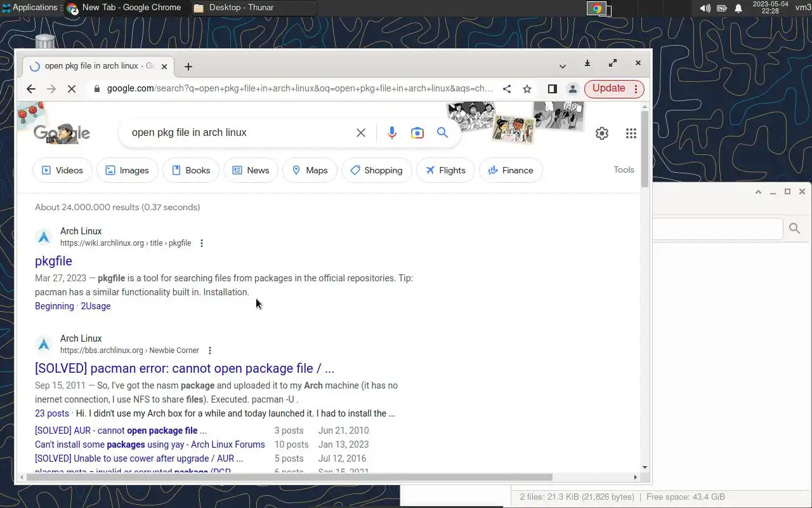Close the 'open pkg file in arch linux' tab
Screen dimensions: 812x508
(x=164, y=66)
